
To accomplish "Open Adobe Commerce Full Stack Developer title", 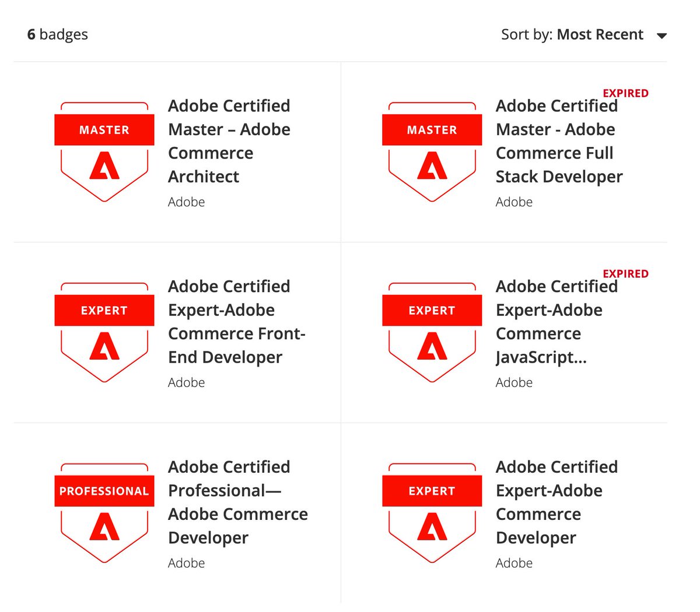I will (559, 141).
